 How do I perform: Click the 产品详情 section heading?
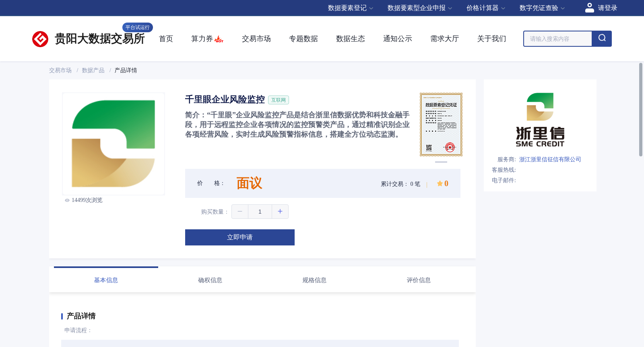81,316
